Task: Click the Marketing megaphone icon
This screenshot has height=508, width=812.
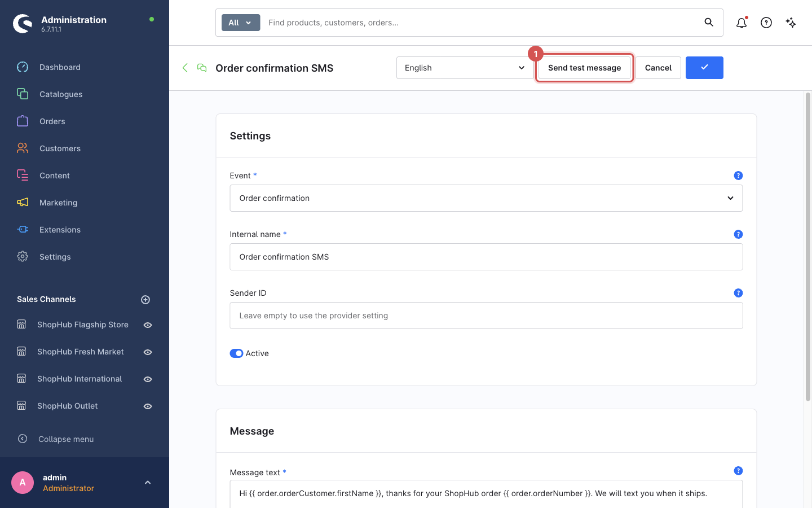Action: point(23,203)
